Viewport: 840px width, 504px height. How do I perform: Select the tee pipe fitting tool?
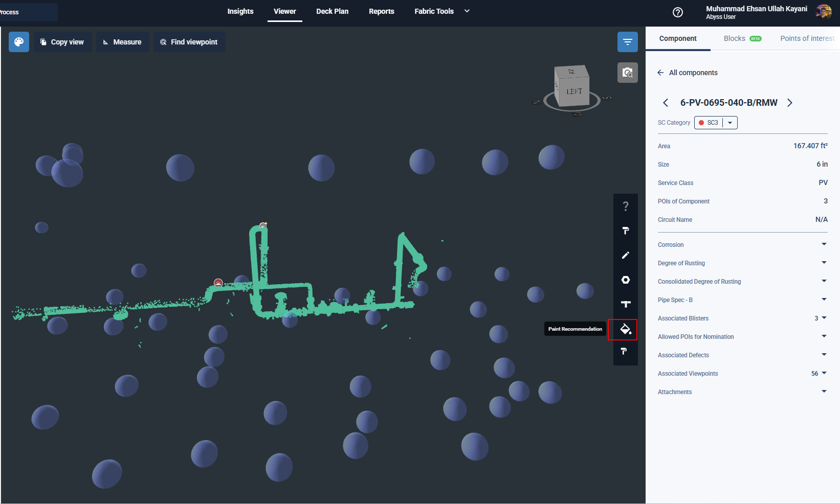625,304
